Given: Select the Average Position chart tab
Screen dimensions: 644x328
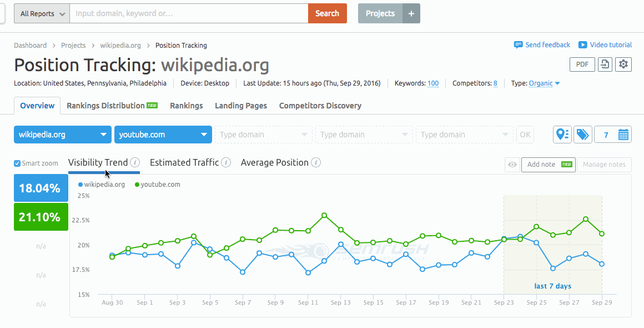Looking at the screenshot, I should [275, 162].
